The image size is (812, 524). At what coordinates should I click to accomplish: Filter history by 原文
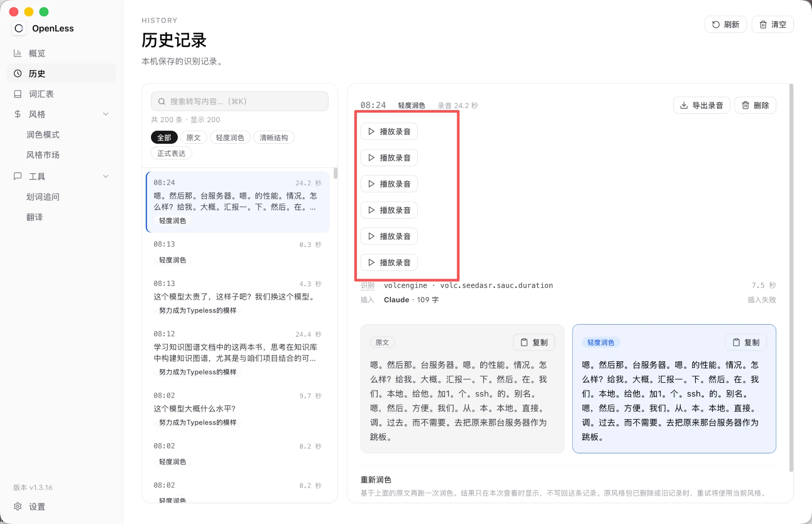(x=193, y=138)
